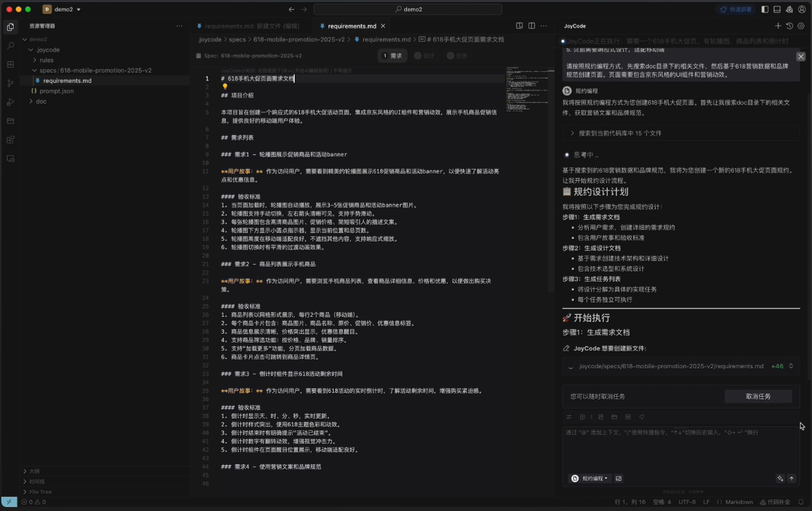Change language mode Markdown in status bar
This screenshot has height=511, width=812.
pyautogui.click(x=739, y=502)
